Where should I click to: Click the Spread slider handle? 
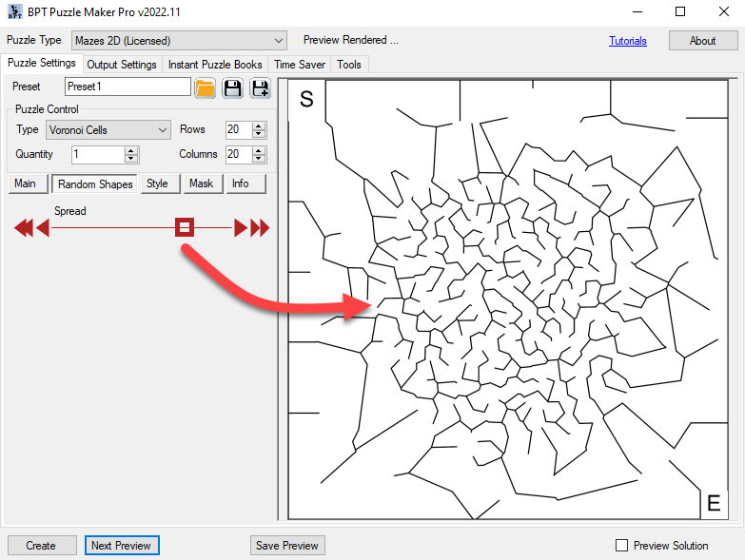pos(185,228)
